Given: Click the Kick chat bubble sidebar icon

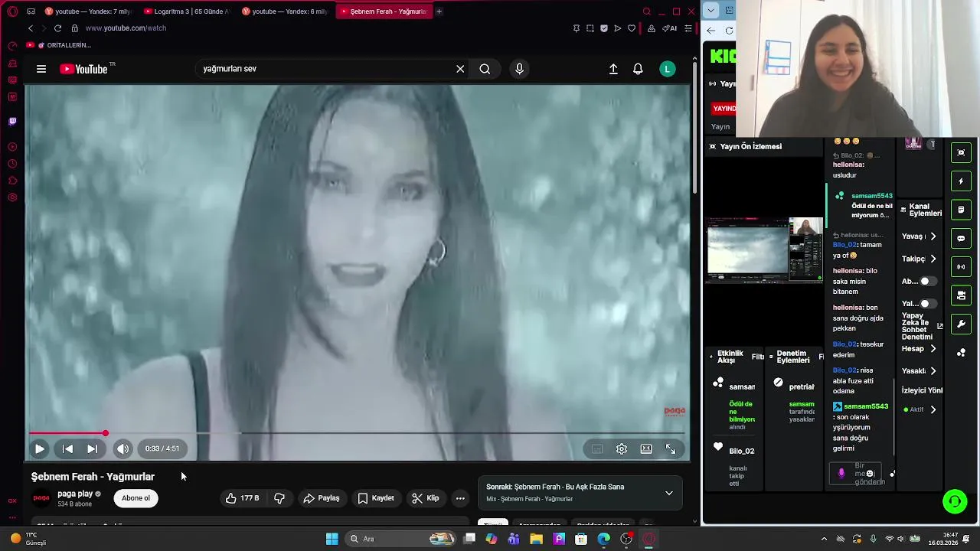Looking at the screenshot, I should coord(961,238).
